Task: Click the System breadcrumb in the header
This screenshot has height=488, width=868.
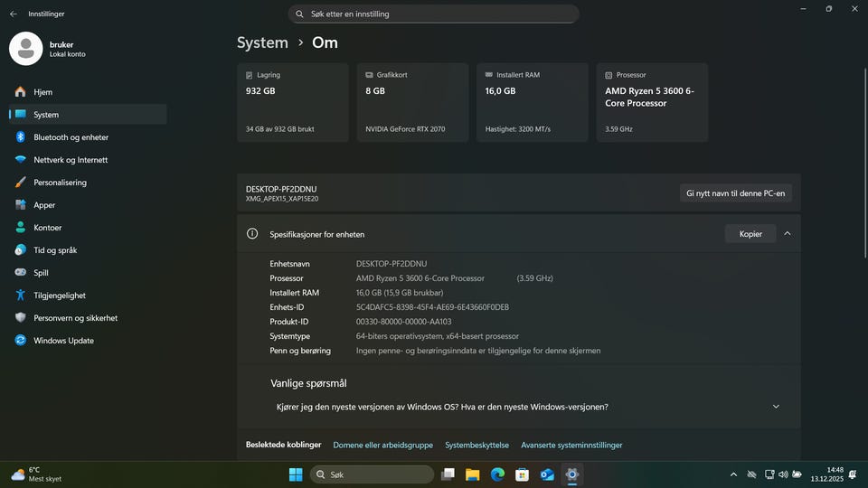Action: [262, 42]
